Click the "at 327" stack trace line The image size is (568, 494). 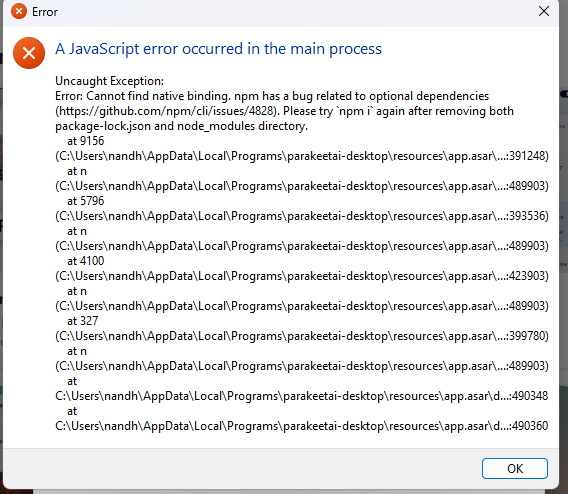83,321
